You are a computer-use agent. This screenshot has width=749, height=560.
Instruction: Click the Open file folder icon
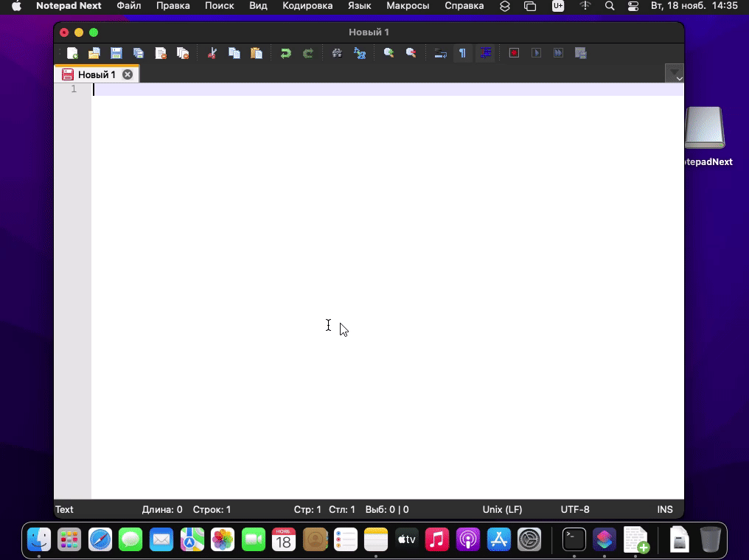coord(94,53)
